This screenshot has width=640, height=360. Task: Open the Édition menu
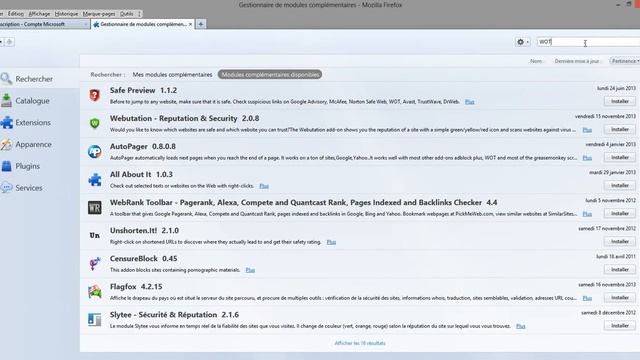pos(16,14)
